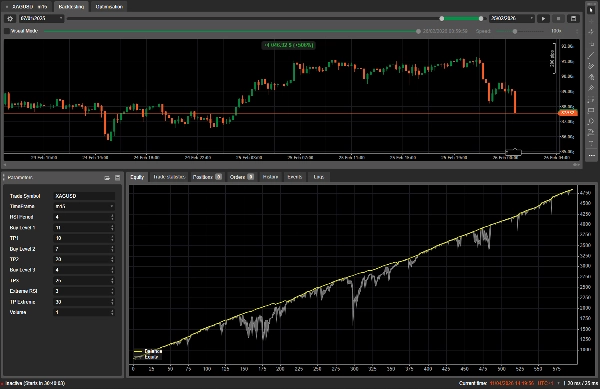
Task: Click the Speed slider handle
Action: point(515,31)
